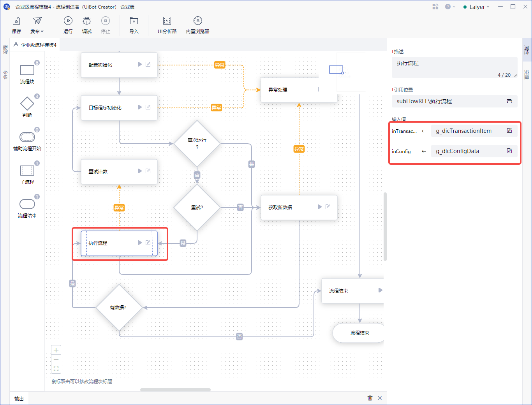The image size is (532, 405).
Task: Edit the 目标程序初始化 block
Action: [x=148, y=107]
